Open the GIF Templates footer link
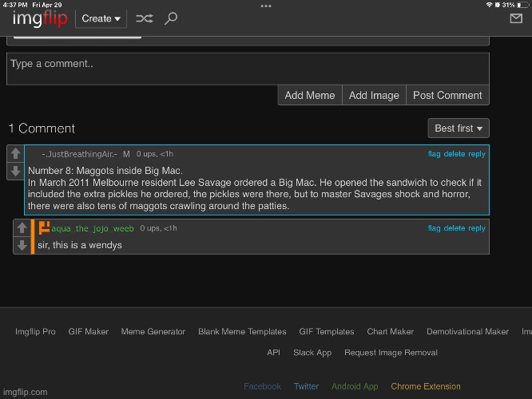Viewport: 532px width, 399px height. tap(327, 331)
